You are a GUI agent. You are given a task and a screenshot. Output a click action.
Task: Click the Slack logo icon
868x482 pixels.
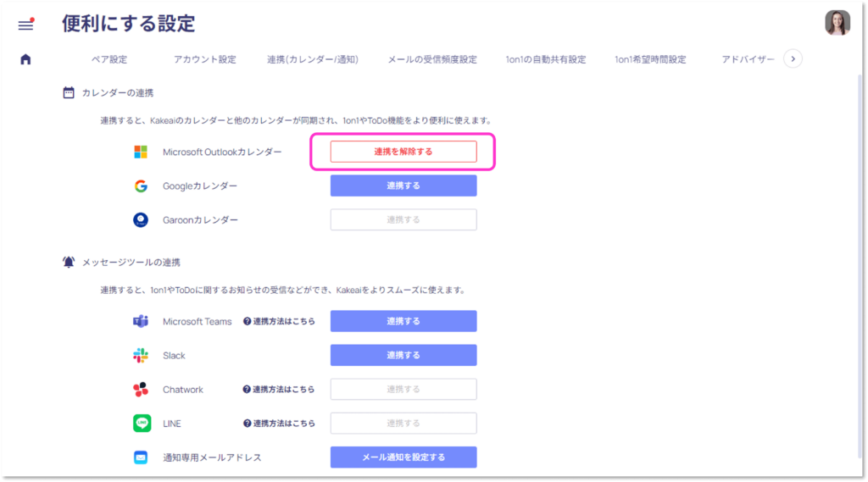(x=141, y=355)
